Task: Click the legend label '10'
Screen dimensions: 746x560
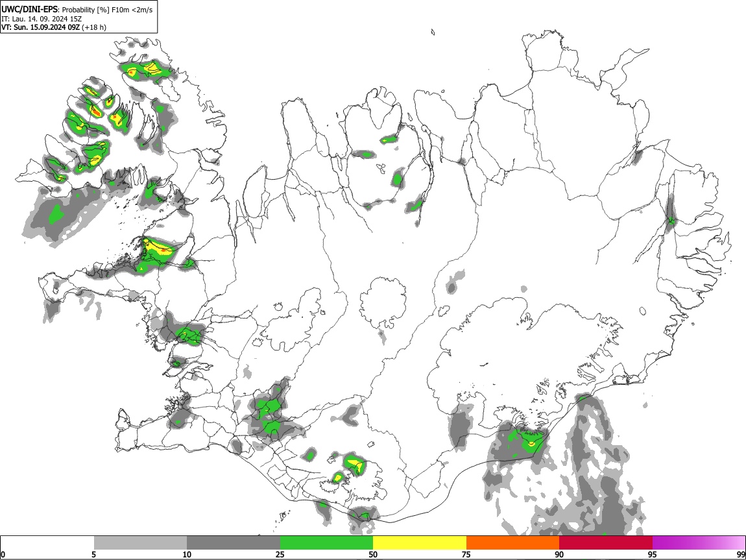Action: click(x=187, y=555)
